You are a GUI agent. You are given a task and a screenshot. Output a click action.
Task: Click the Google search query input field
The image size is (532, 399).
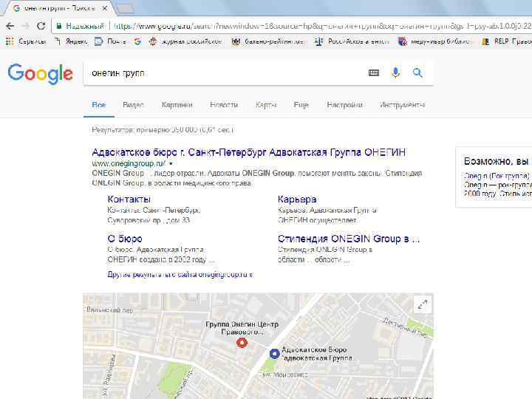225,72
